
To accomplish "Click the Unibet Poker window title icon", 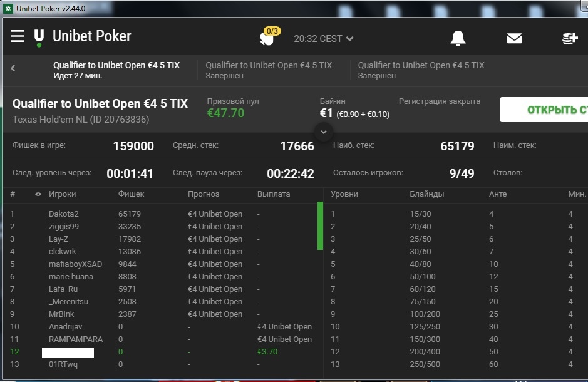I will pyautogui.click(x=8, y=8).
